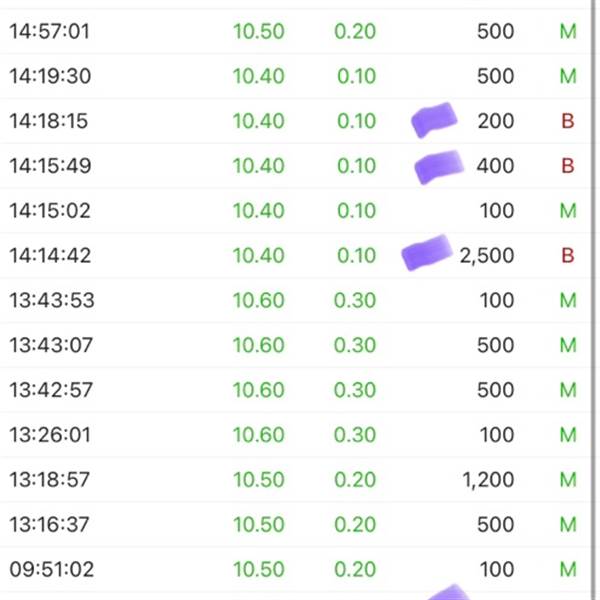600x600 pixels.
Task: Click the volume 400 cell
Action: (495, 166)
